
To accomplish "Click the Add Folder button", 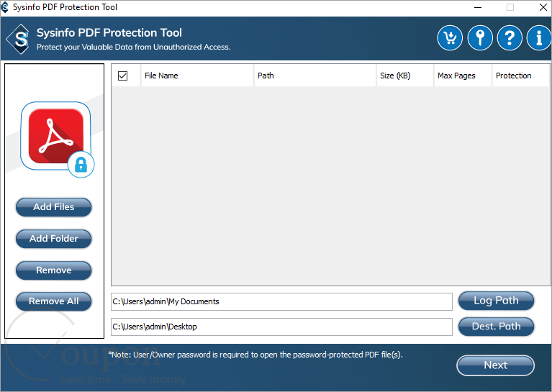I will coord(53,239).
